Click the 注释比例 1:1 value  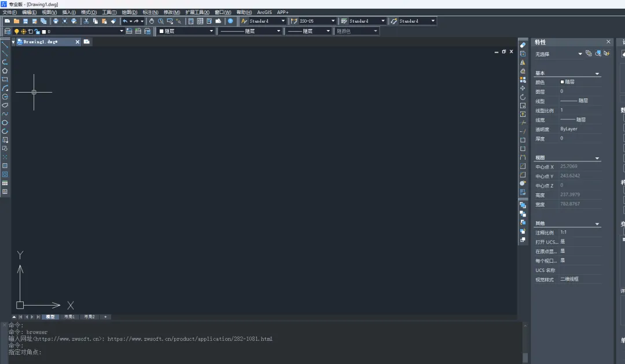563,232
